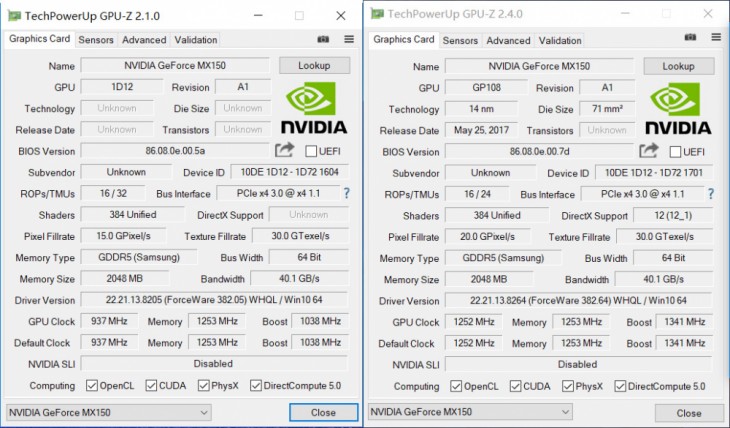730x428 pixels.
Task: Click GPU Clock 1252 MHz value
Action: point(474,322)
